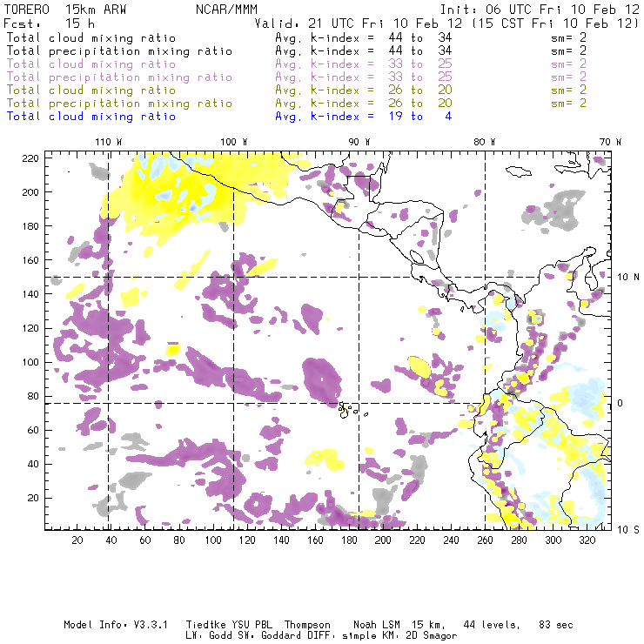This screenshot has height=644, width=644.
Task: Select the "44 levels," footer text
Action: 492,625
